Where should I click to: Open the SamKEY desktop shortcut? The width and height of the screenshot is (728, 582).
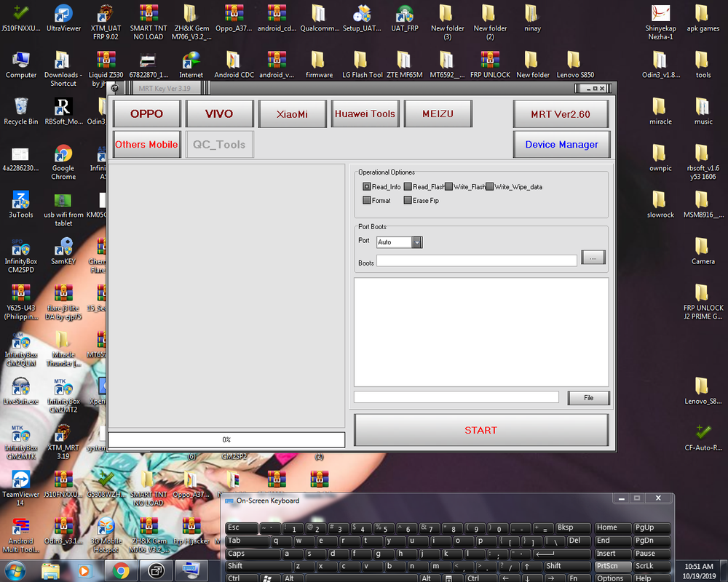tap(63, 251)
